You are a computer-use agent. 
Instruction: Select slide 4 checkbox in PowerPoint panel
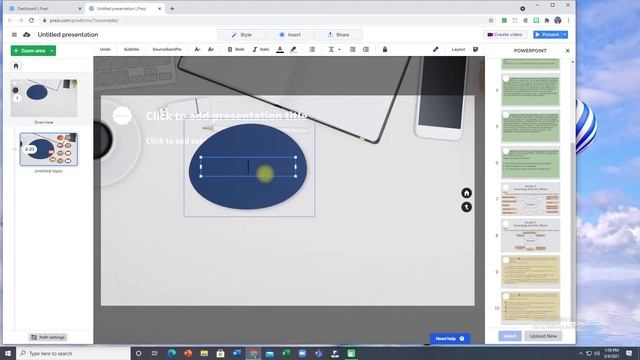click(506, 78)
